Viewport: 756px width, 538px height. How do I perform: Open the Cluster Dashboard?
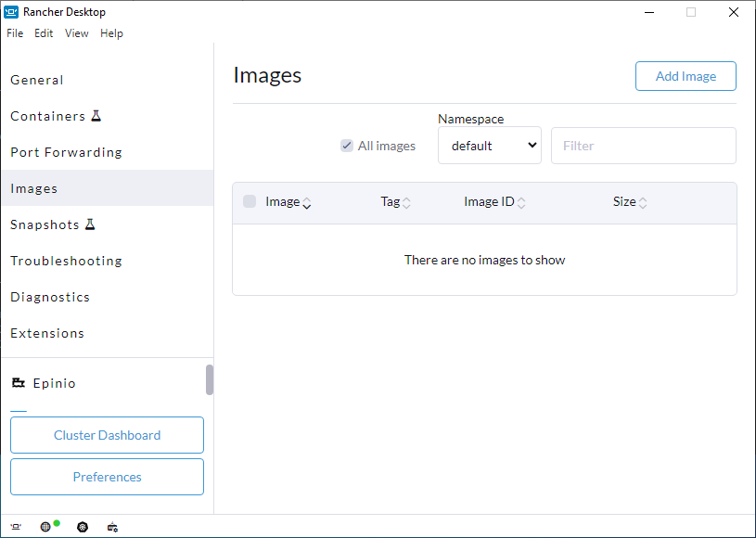tap(107, 435)
